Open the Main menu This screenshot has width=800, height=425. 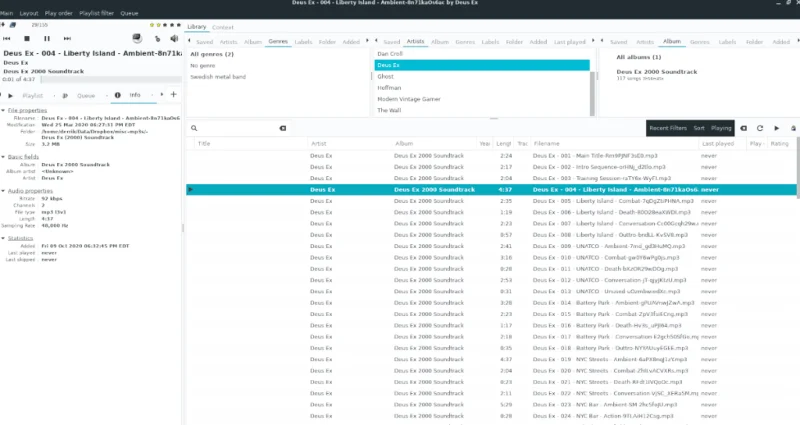(7, 13)
